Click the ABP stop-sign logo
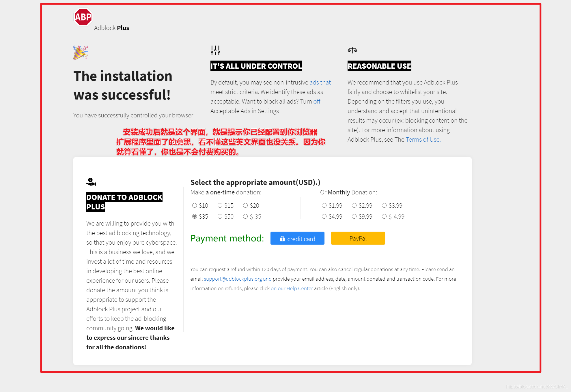 click(x=83, y=17)
